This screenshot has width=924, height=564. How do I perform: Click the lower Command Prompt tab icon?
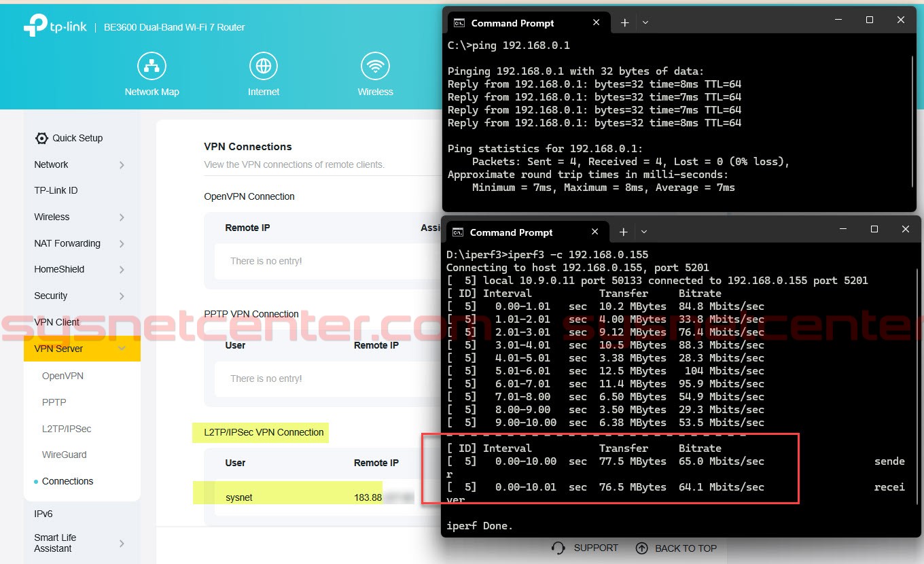tap(458, 232)
